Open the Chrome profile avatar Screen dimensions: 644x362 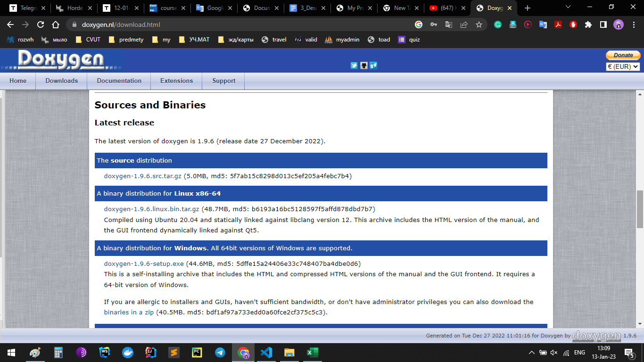tap(618, 25)
